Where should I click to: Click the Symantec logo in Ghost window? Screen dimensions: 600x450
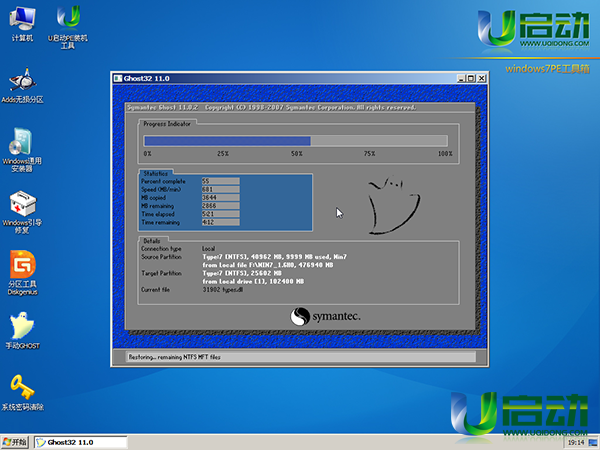click(x=325, y=316)
